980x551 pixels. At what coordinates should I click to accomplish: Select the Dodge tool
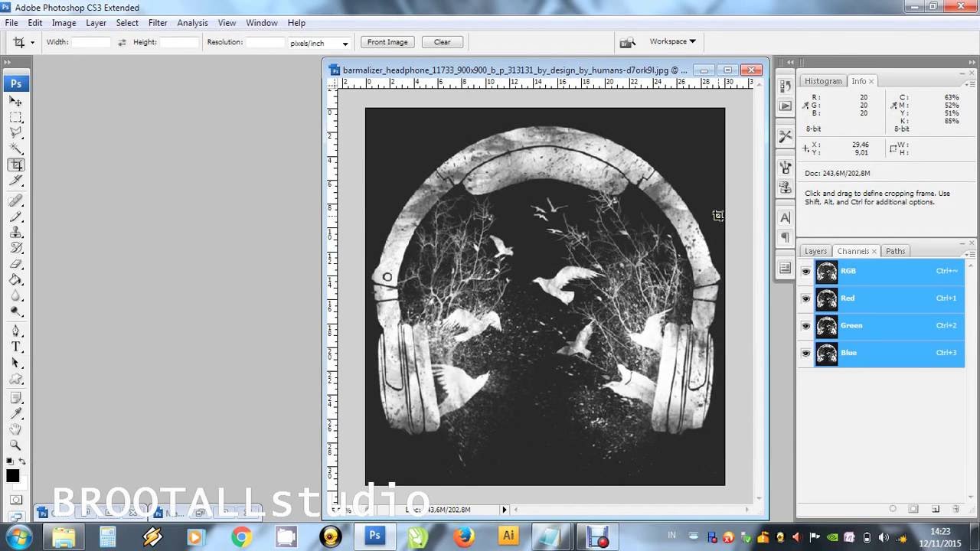[x=16, y=311]
